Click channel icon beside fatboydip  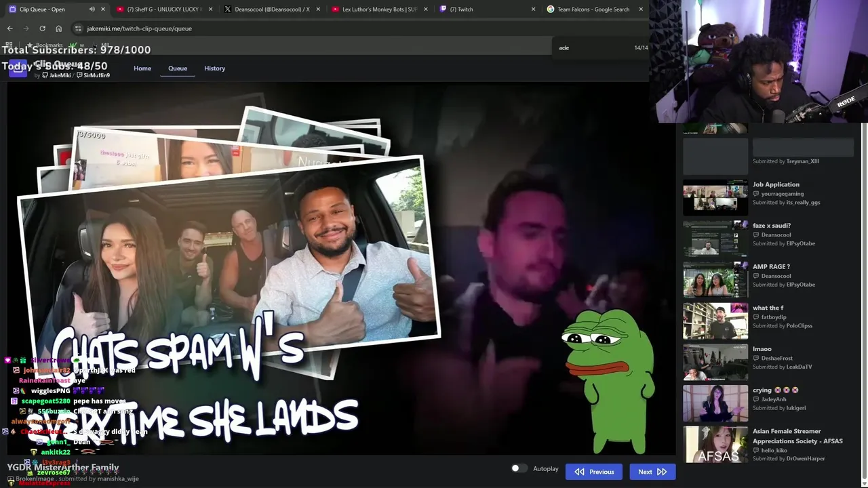756,317
